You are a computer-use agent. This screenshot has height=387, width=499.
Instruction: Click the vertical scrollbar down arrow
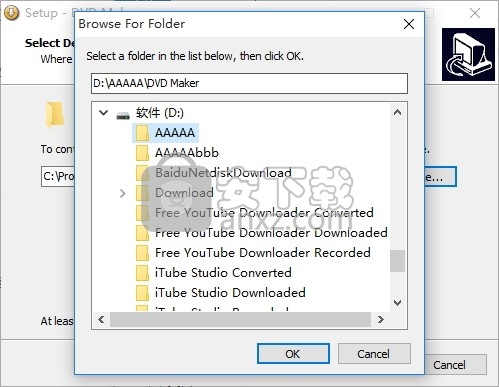[x=397, y=303]
